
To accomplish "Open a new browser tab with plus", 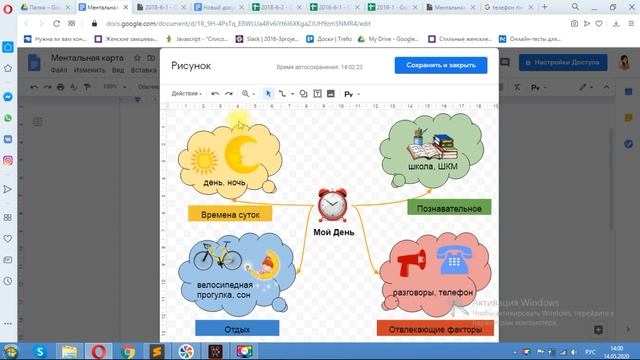I will coord(544,7).
